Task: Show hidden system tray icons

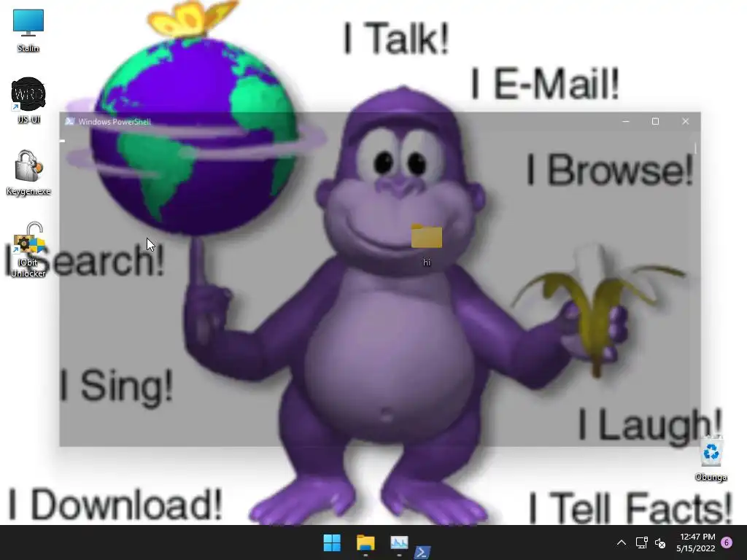Action: click(x=622, y=542)
